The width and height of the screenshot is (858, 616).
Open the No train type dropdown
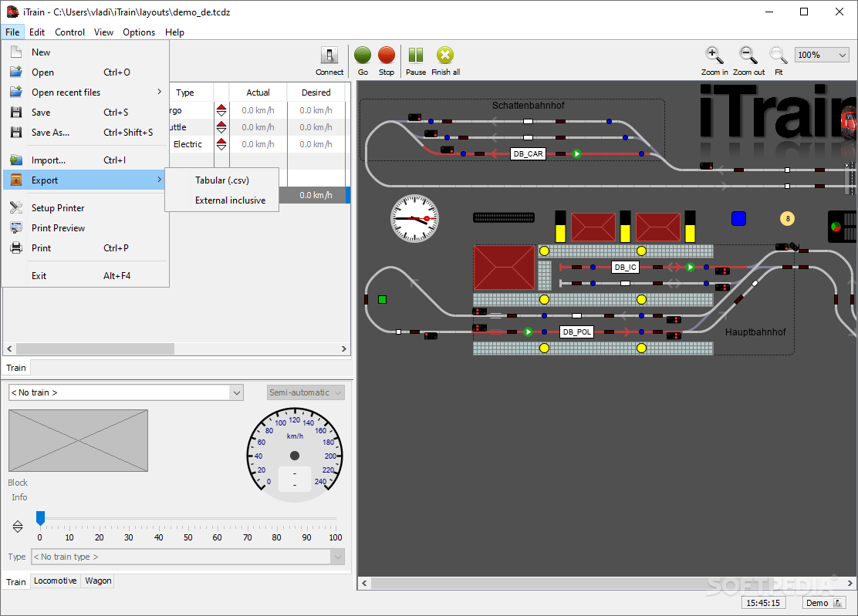click(187, 557)
